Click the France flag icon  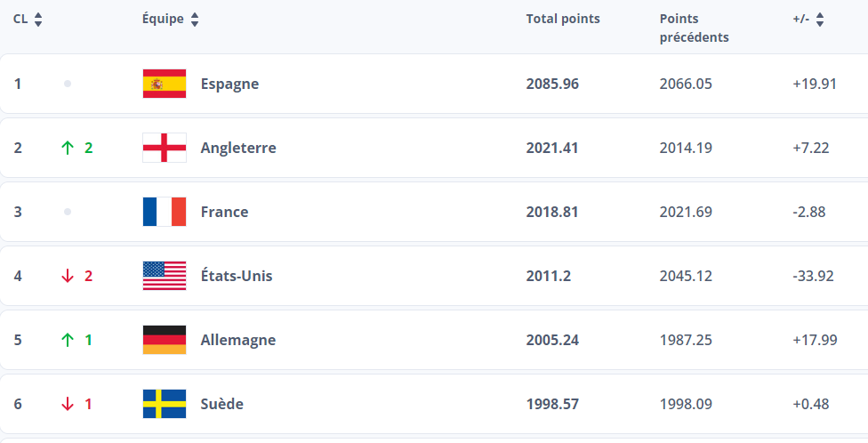point(165,212)
